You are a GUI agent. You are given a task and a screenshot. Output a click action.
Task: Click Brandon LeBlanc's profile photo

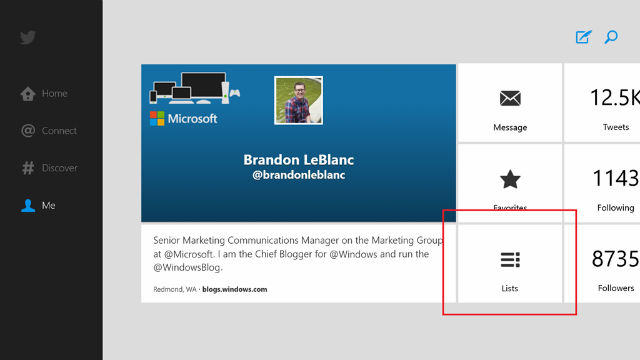[x=298, y=100]
